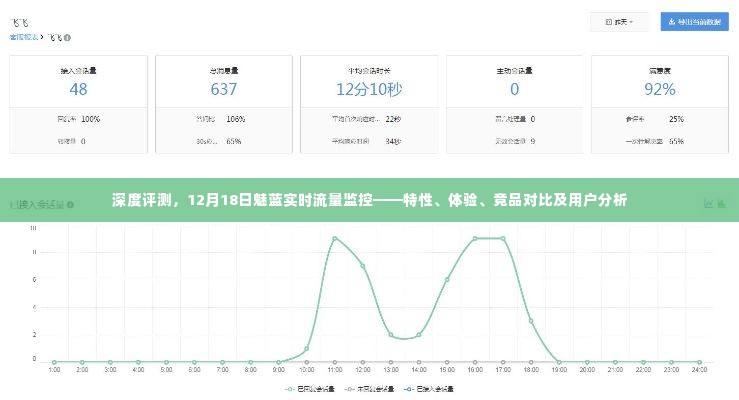Click the info icon beside the breadcrumb
Viewport: 739px width, 400px height.
click(67, 38)
